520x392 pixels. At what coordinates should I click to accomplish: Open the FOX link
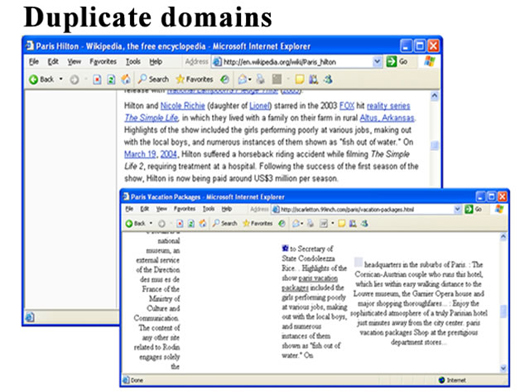[x=347, y=106]
